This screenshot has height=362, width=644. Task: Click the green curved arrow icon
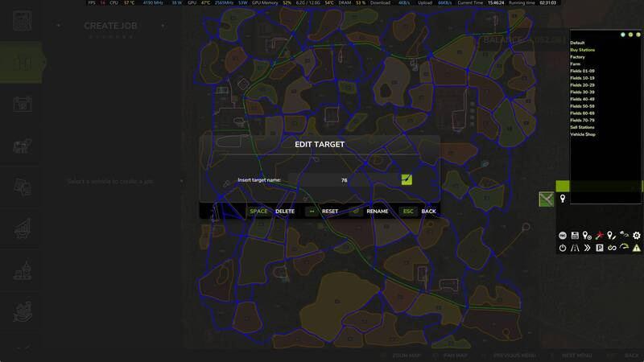(x=625, y=247)
